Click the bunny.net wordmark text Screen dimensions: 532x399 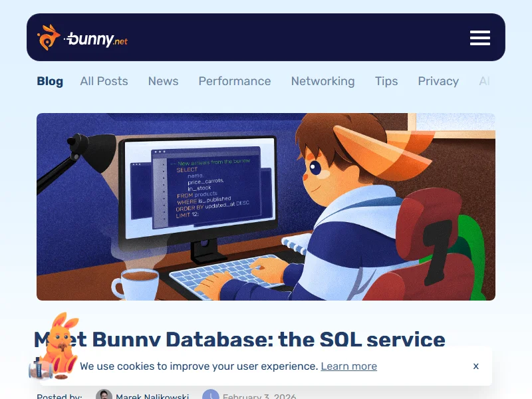coord(97,39)
